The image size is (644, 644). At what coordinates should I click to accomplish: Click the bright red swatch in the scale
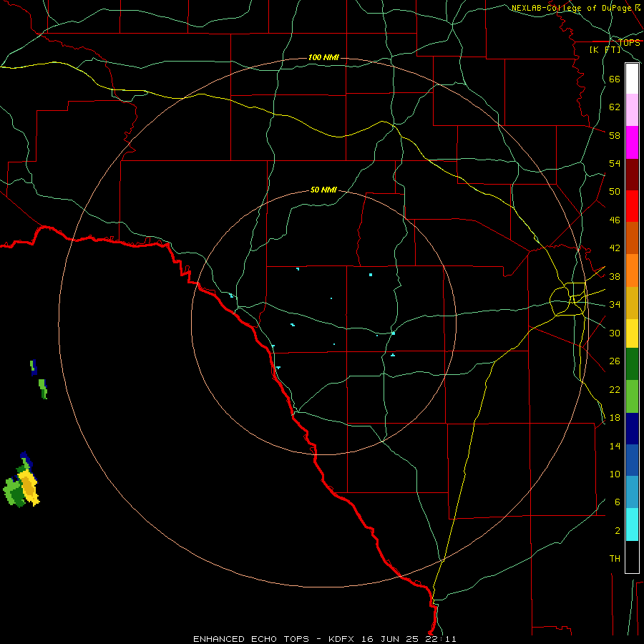(x=632, y=206)
